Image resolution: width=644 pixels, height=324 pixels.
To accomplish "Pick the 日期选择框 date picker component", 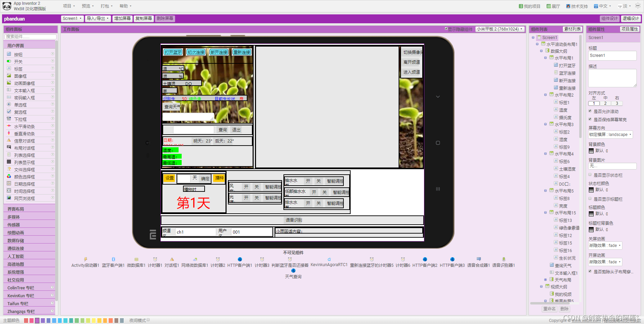I will coord(24,184).
